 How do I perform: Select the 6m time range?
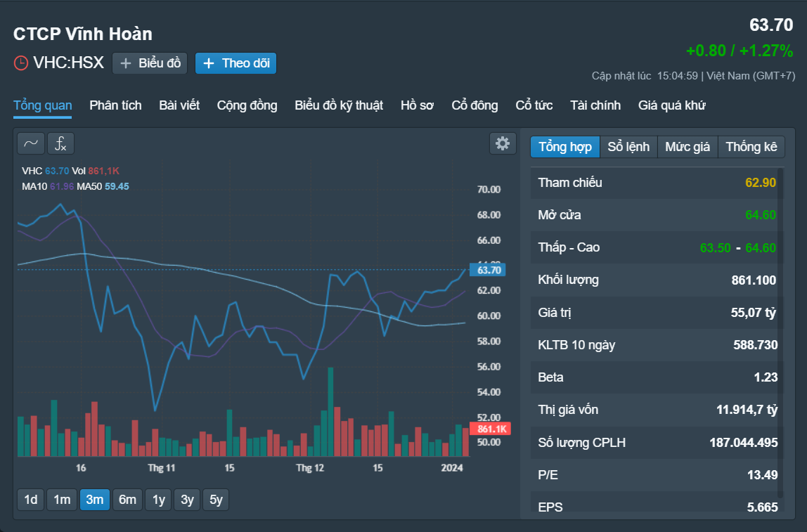coord(128,500)
